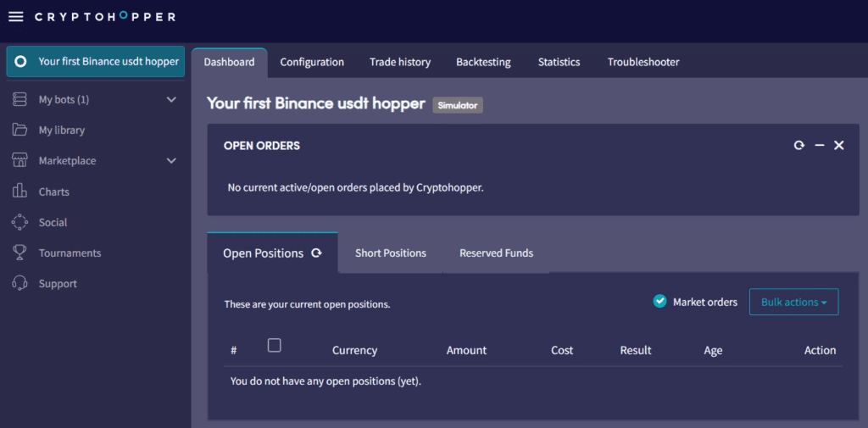This screenshot has width=868, height=428.
Task: Tick the select-all checkbox in table header
Action: 274,346
